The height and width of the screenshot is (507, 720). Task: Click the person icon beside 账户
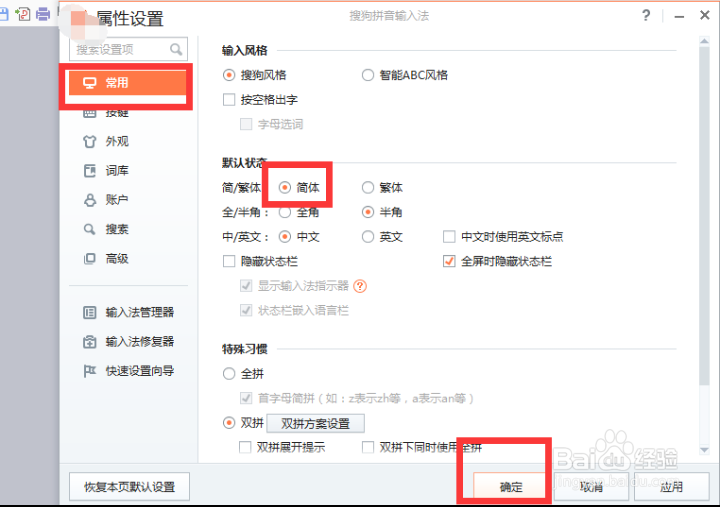pyautogui.click(x=90, y=200)
